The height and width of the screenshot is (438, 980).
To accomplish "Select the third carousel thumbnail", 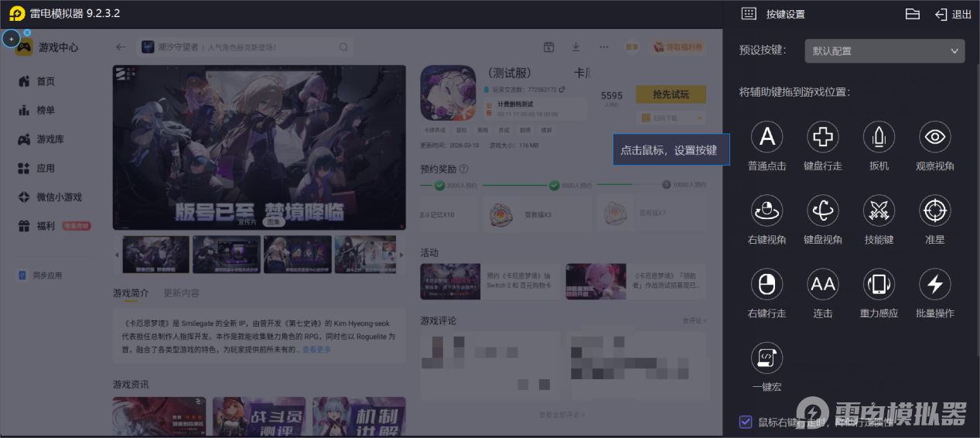I will (298, 255).
